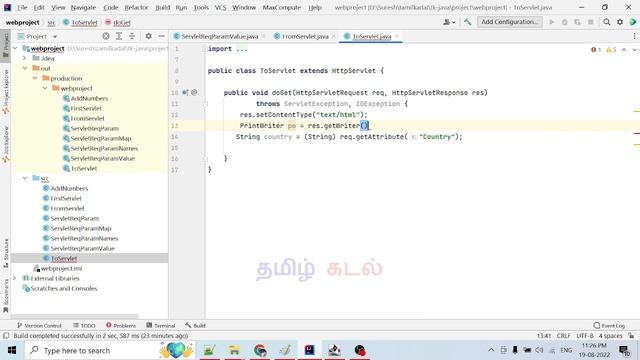Collapse the webproject root node

[x=15, y=49]
